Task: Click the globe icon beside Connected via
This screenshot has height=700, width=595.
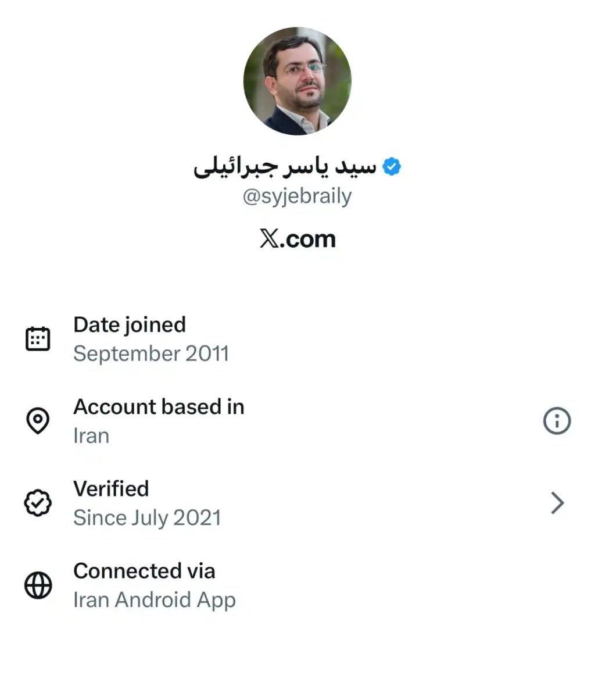Action: tap(37, 585)
